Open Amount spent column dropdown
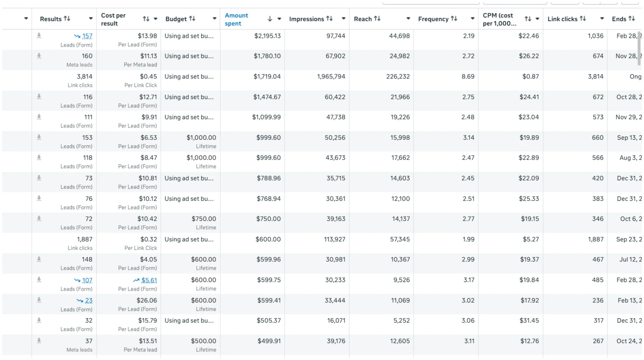644x360 pixels. [x=279, y=19]
